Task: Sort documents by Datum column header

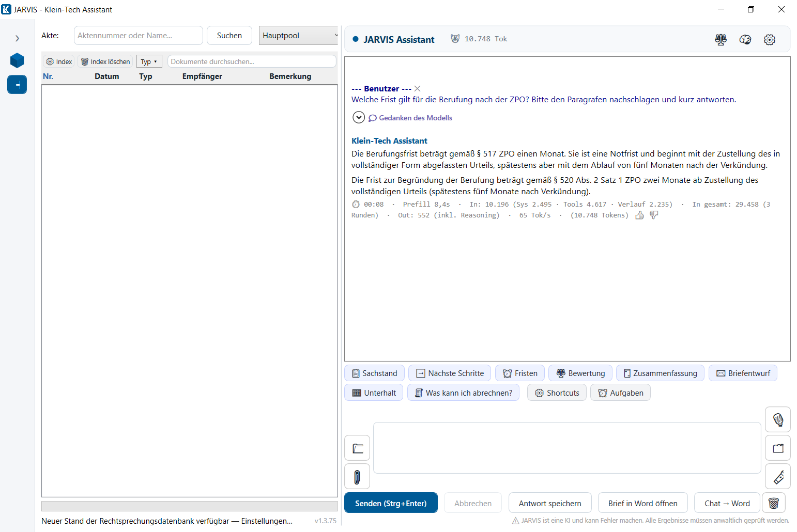Action: [106, 76]
